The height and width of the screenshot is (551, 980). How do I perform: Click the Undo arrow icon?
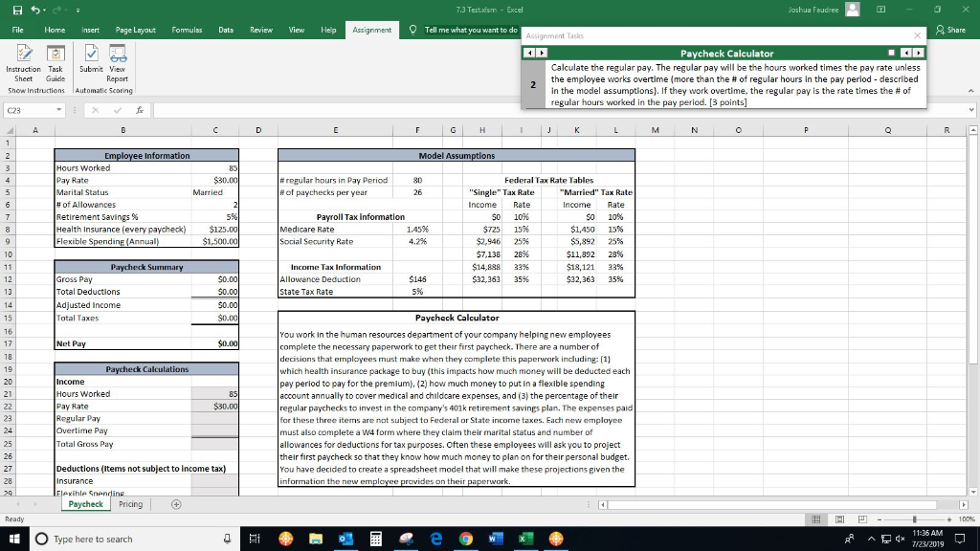35,10
